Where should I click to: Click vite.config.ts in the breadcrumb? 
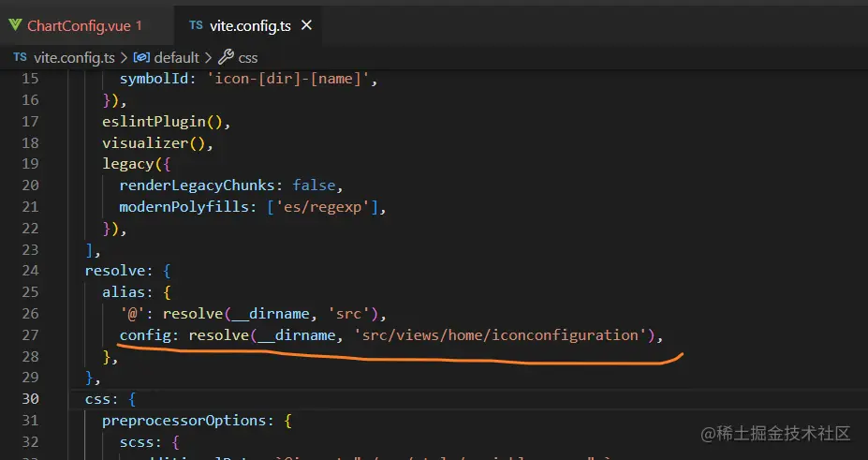coord(74,57)
